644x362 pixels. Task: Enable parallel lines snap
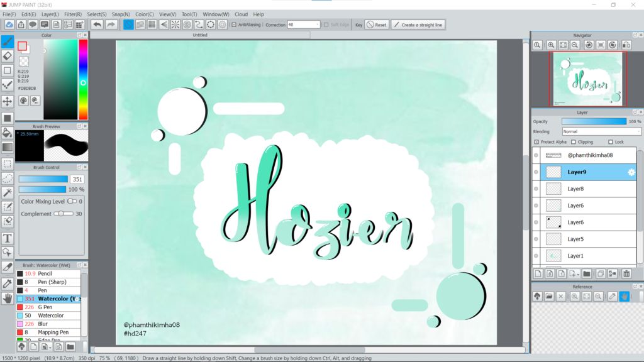tap(140, 25)
